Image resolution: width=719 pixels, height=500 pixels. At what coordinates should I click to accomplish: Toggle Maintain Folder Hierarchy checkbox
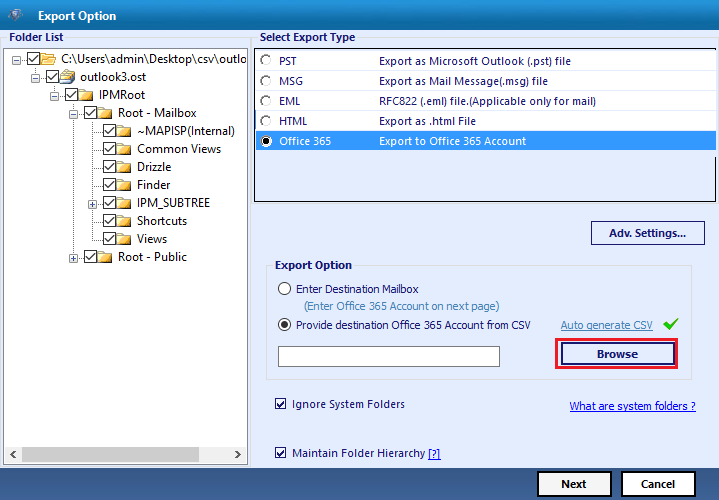click(x=280, y=453)
